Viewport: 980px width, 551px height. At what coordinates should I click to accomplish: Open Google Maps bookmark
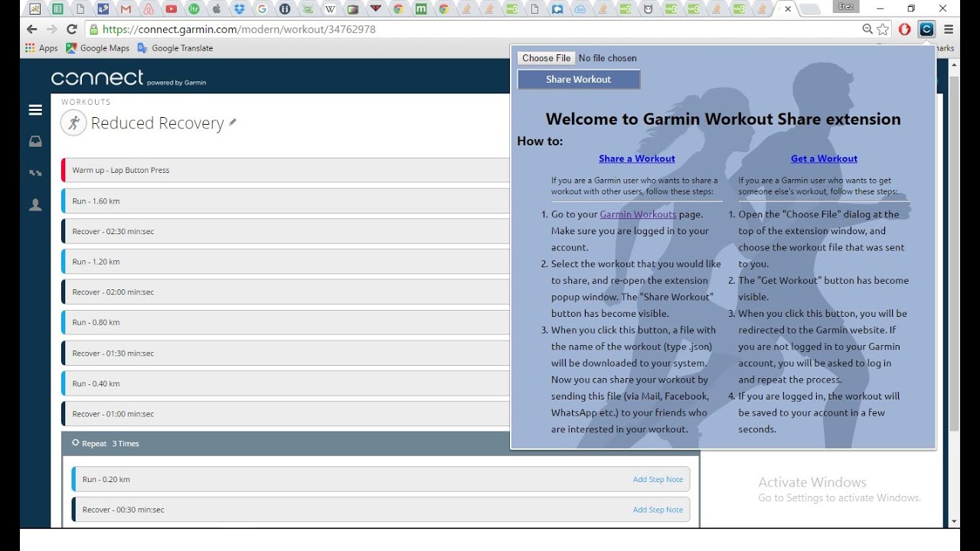point(97,47)
